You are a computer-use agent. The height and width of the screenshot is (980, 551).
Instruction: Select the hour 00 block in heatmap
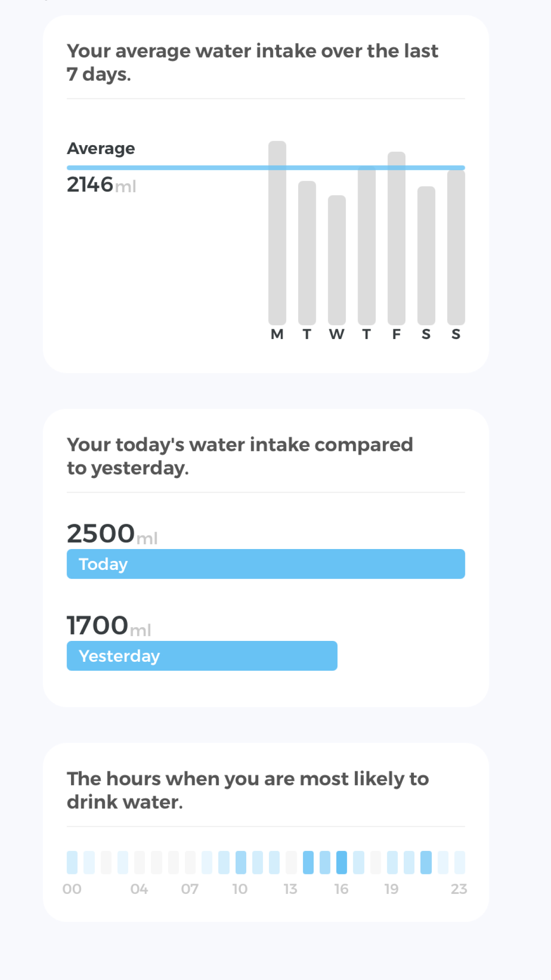72,862
